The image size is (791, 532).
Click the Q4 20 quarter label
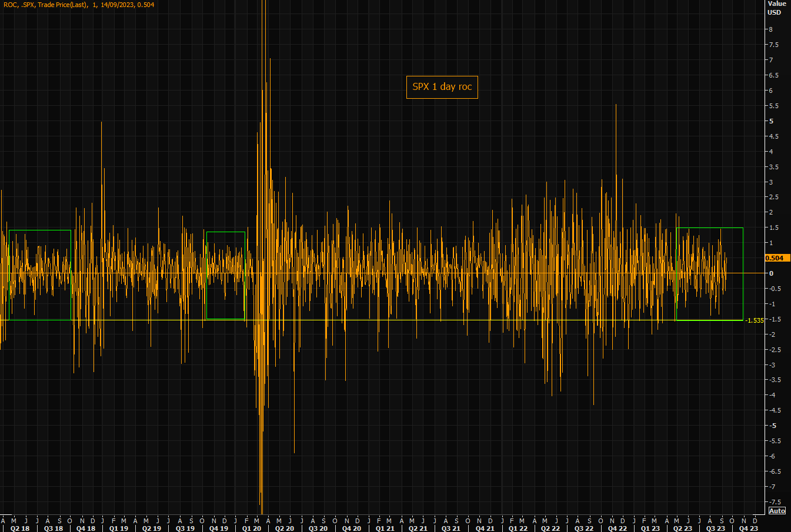pyautogui.click(x=352, y=528)
